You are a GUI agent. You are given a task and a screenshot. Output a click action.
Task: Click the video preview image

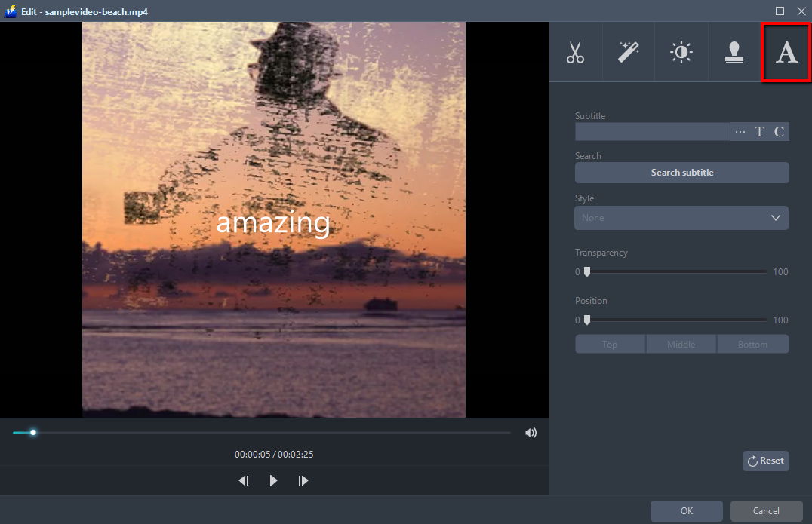pyautogui.click(x=273, y=219)
